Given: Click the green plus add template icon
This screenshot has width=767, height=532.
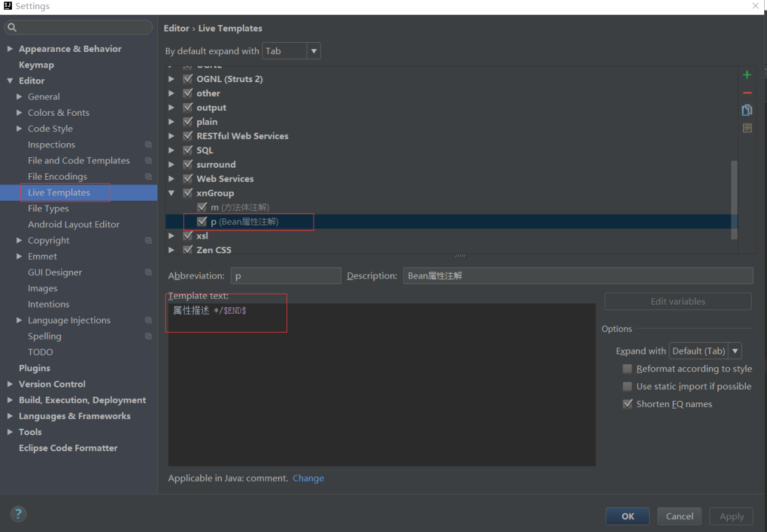Looking at the screenshot, I should (x=747, y=75).
